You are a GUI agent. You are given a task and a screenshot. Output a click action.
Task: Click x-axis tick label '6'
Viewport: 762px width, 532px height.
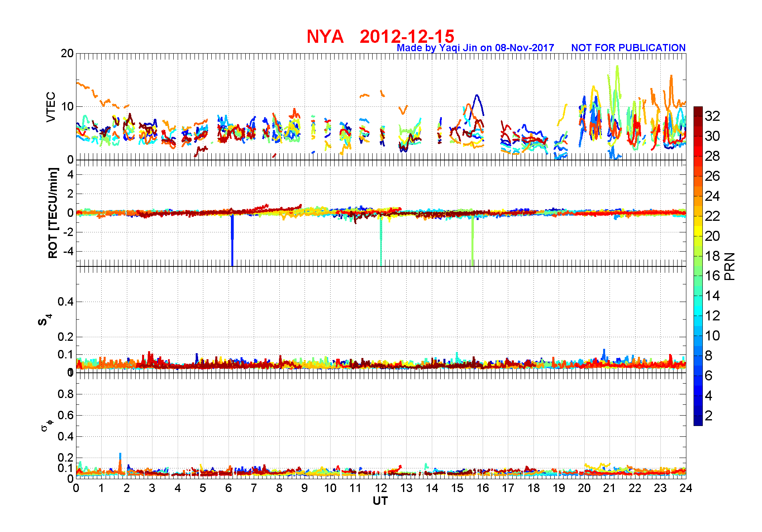tap(229, 488)
